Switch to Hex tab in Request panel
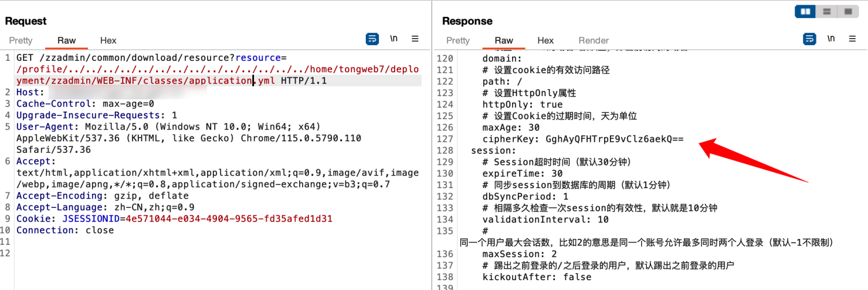 pyautogui.click(x=108, y=41)
